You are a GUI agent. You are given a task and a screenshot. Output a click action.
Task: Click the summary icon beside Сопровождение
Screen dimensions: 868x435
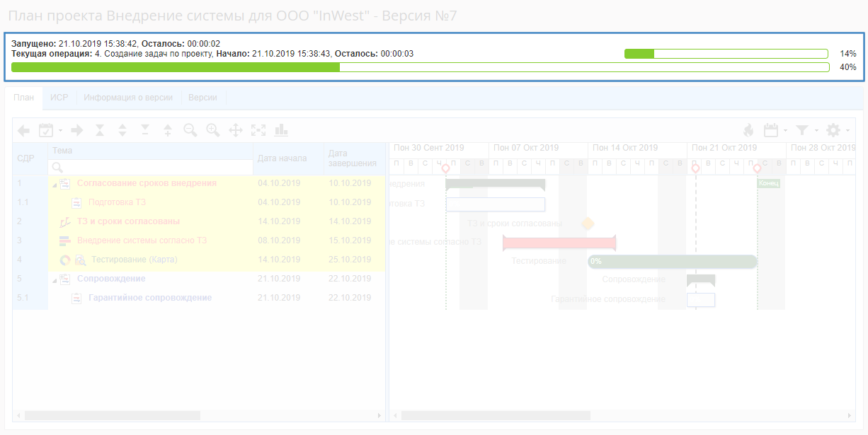pos(65,279)
